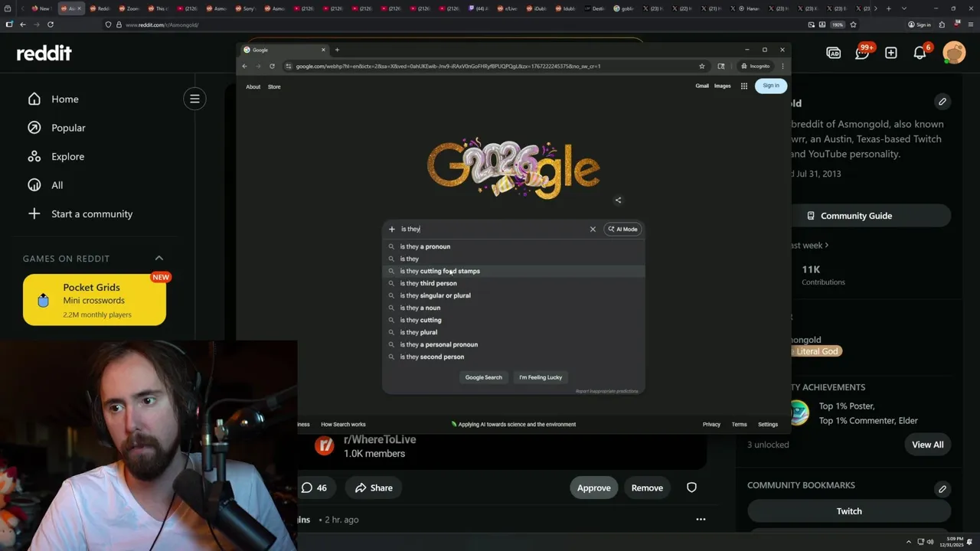This screenshot has width=980, height=551.
Task: Open Google footer Settings menu
Action: (x=768, y=424)
